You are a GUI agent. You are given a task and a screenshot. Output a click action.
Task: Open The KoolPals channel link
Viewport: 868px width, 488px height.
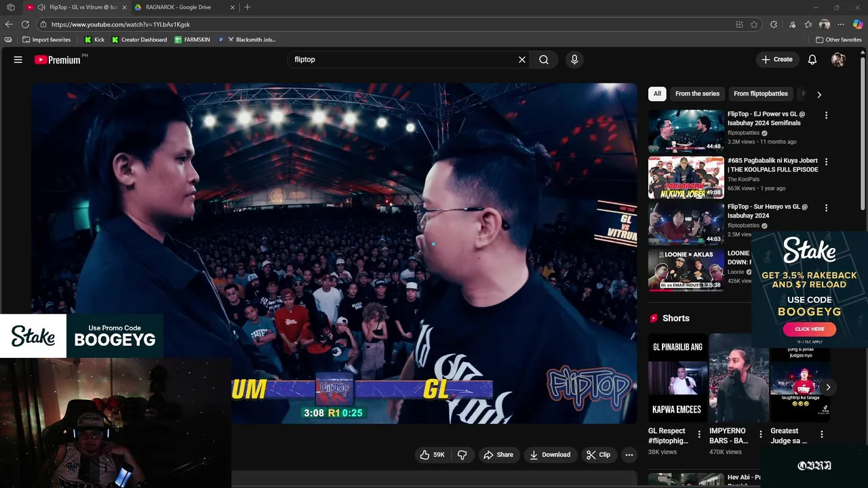(742, 179)
